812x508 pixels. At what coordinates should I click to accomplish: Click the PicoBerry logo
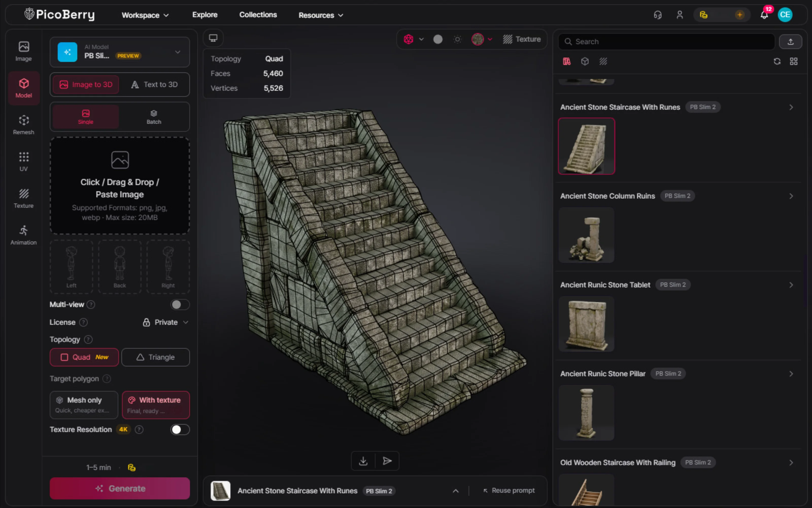(x=59, y=14)
